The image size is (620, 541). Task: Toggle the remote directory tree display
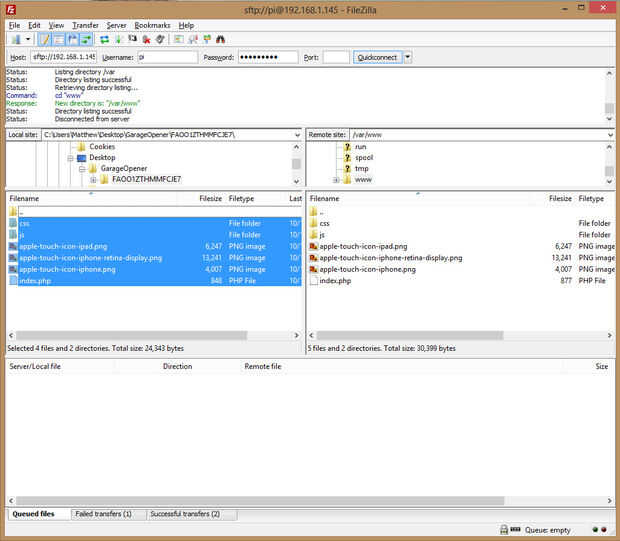pos(73,39)
